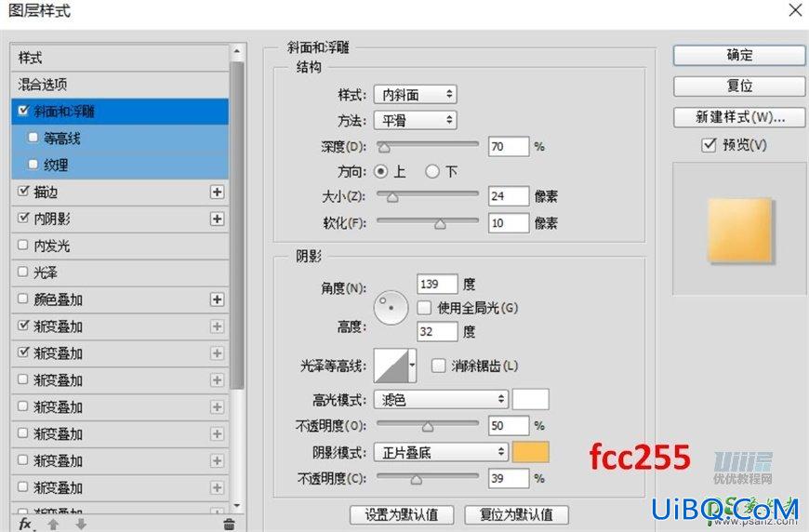Open the 高光模式 dropdown showing 滤色
The image size is (809, 532).
tap(441, 399)
